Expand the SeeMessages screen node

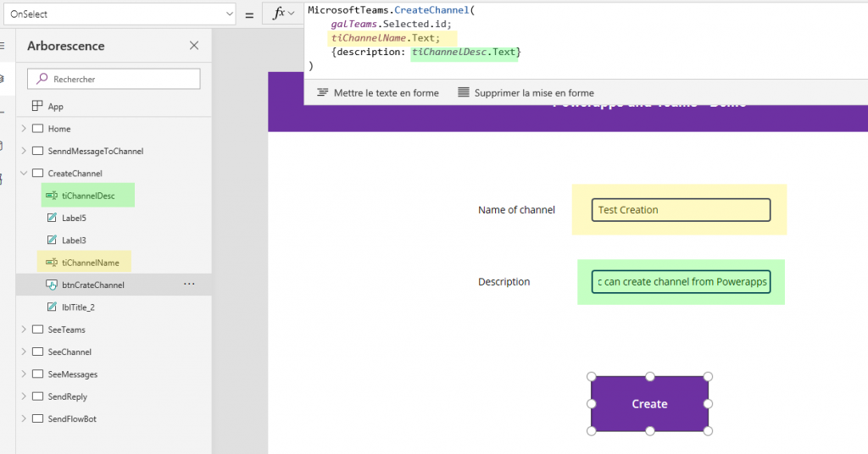[x=24, y=374]
